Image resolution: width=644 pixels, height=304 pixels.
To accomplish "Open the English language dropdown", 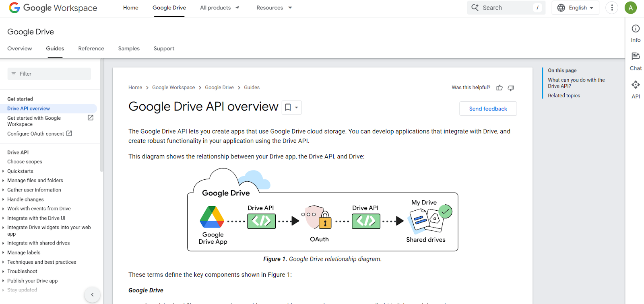I will (576, 8).
